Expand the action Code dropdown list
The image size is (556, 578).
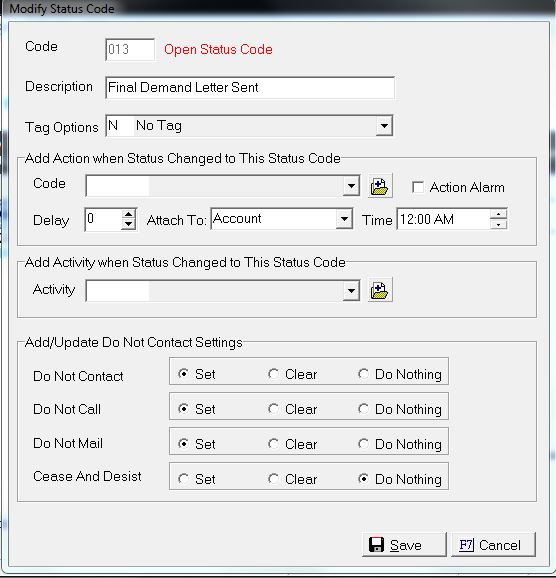pos(351,186)
